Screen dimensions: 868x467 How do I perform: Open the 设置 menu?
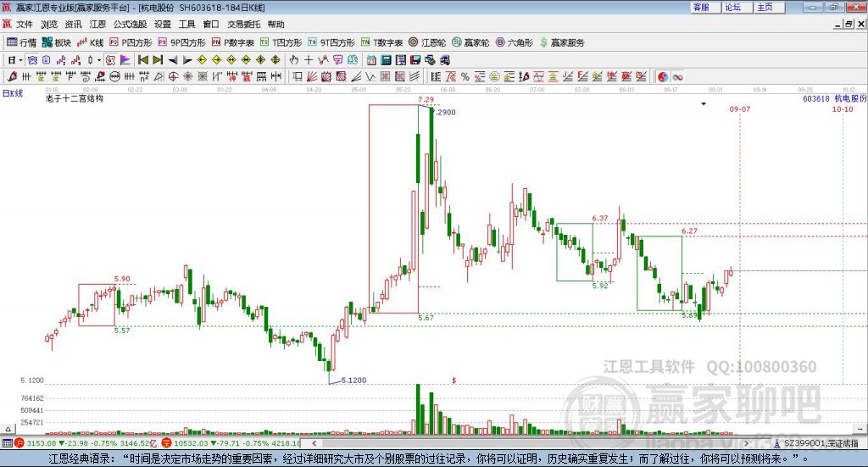pyautogui.click(x=163, y=25)
